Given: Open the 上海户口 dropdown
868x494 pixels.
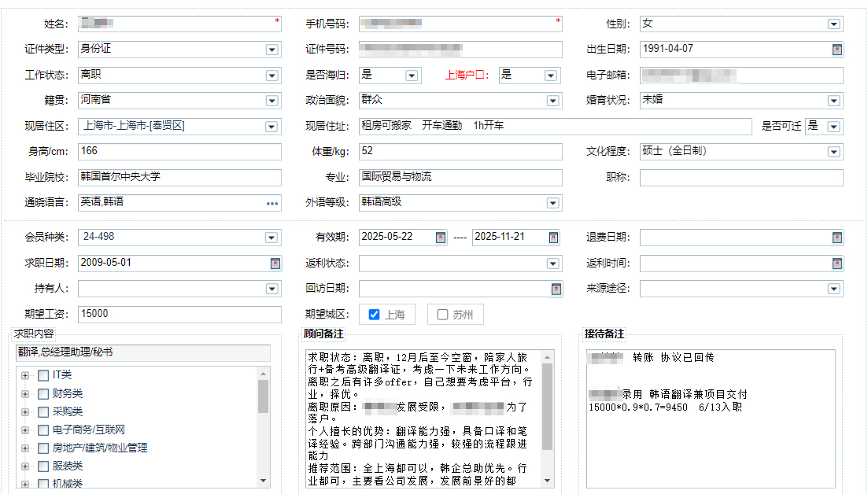Looking at the screenshot, I should [550, 76].
